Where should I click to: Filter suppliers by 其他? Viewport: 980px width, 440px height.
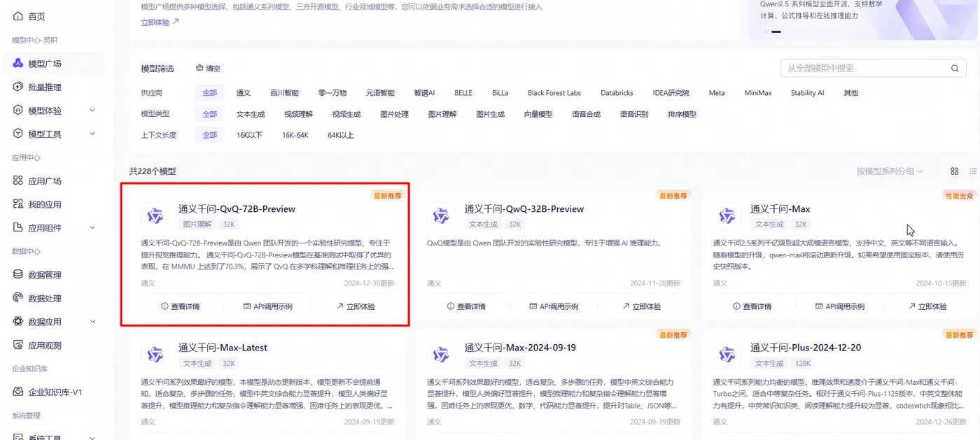pos(850,93)
